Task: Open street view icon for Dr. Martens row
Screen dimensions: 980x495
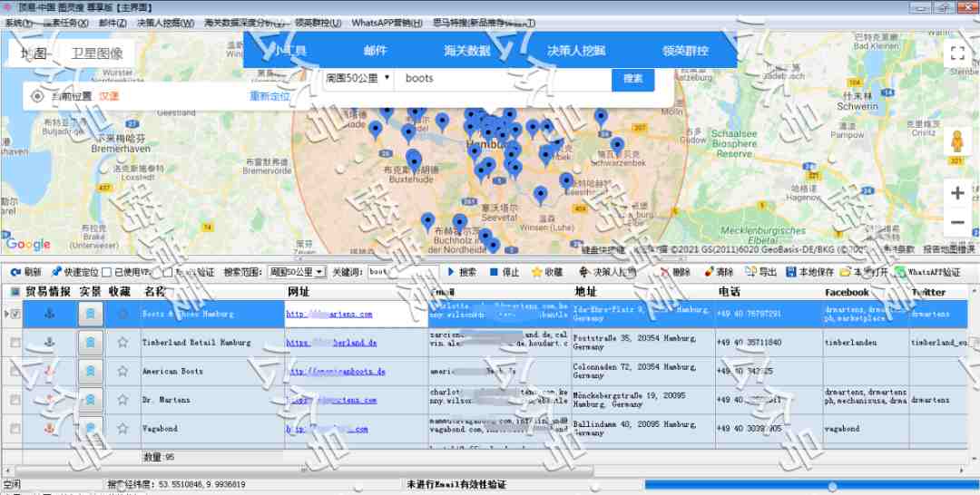Action: (91, 400)
